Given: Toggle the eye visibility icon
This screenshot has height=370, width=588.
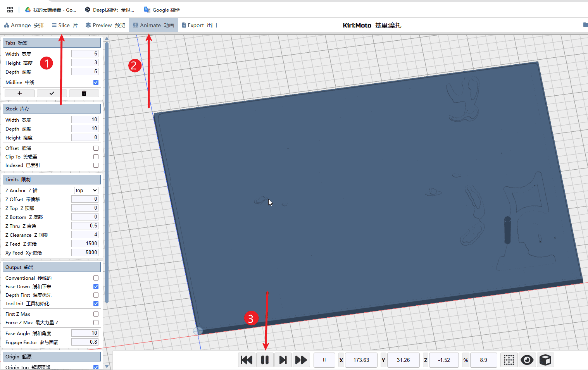Looking at the screenshot, I should pos(527,360).
